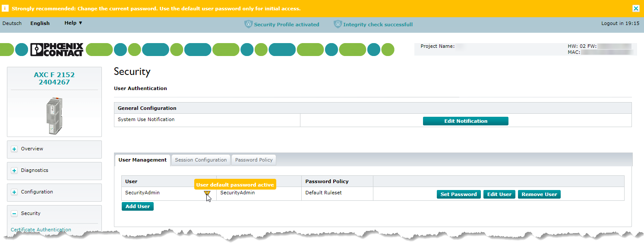Click the Overview sidebar label
The height and width of the screenshot is (243, 644).
click(32, 149)
